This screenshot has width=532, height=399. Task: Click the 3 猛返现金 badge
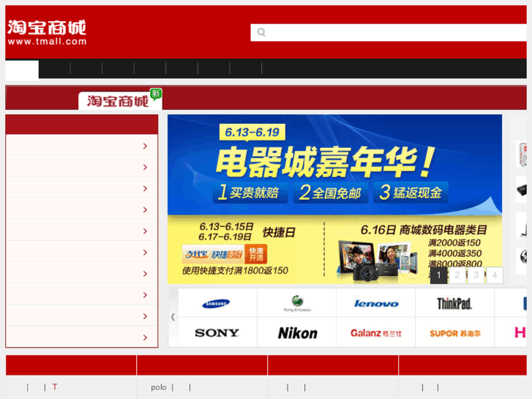(411, 193)
